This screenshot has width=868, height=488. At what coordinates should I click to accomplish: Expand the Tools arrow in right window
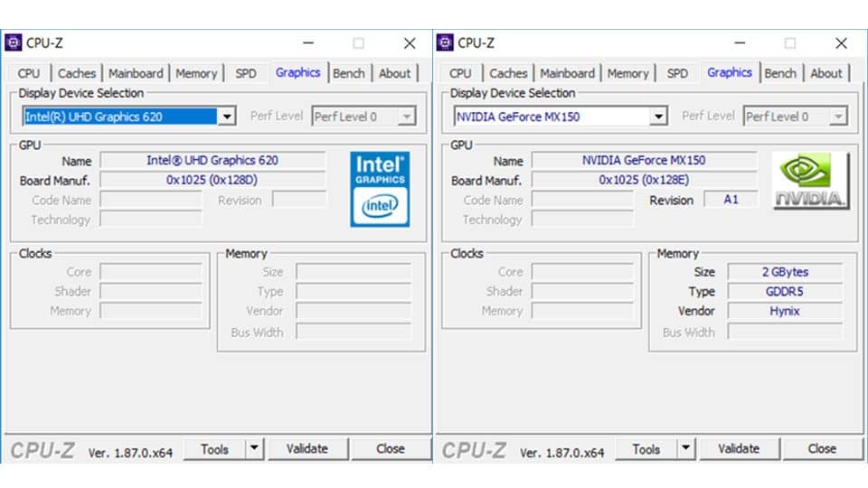685,448
